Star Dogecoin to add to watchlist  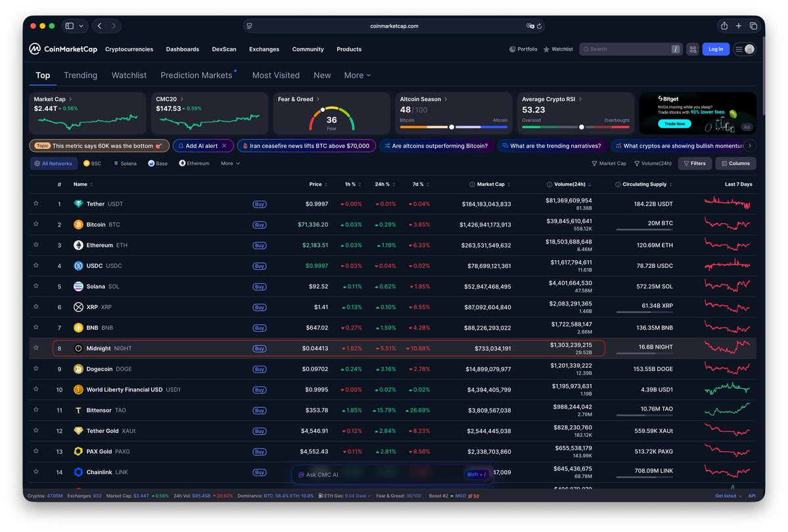click(36, 368)
